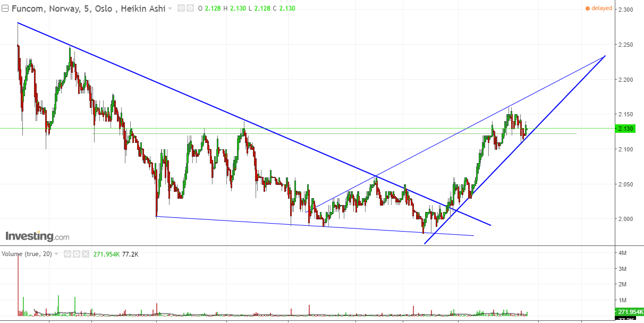The width and height of the screenshot is (644, 323).
Task: Collapse the Funcom legend with the minus box
Action: point(4,8)
